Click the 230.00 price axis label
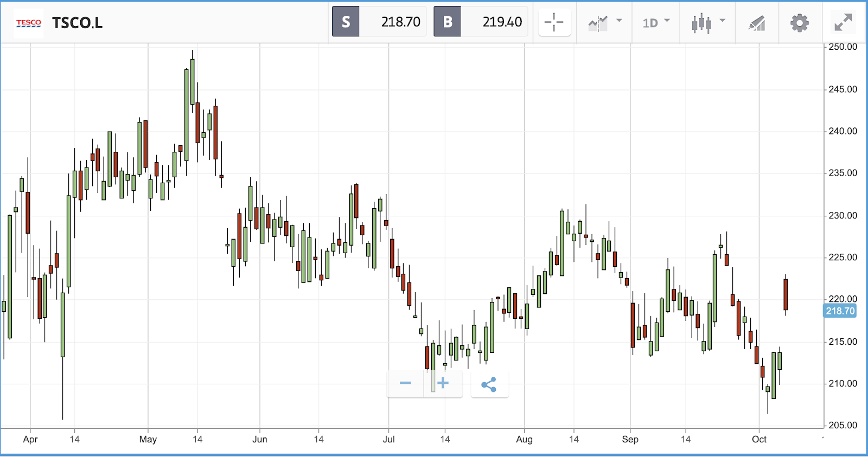868x457 pixels. [843, 216]
